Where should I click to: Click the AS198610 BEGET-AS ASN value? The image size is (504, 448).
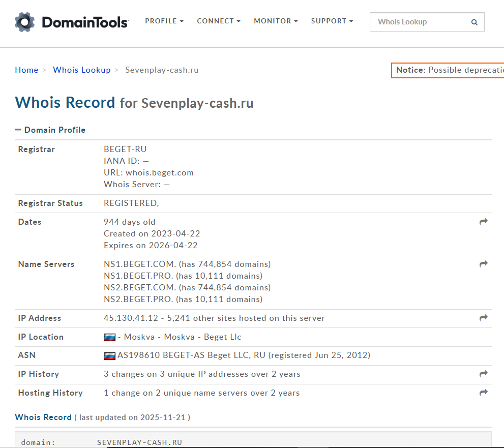coord(244,355)
